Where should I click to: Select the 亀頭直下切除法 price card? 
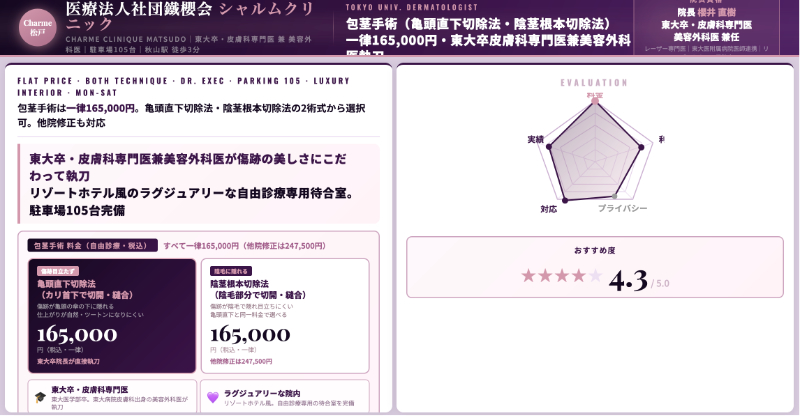click(x=112, y=315)
